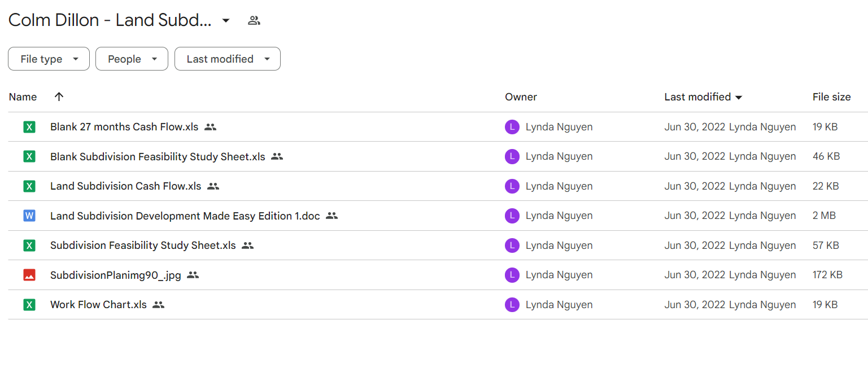Viewport: 868px width, 377px height.
Task: Select Subdivision Feasibility Study Sheet.xls file name
Action: click(143, 246)
